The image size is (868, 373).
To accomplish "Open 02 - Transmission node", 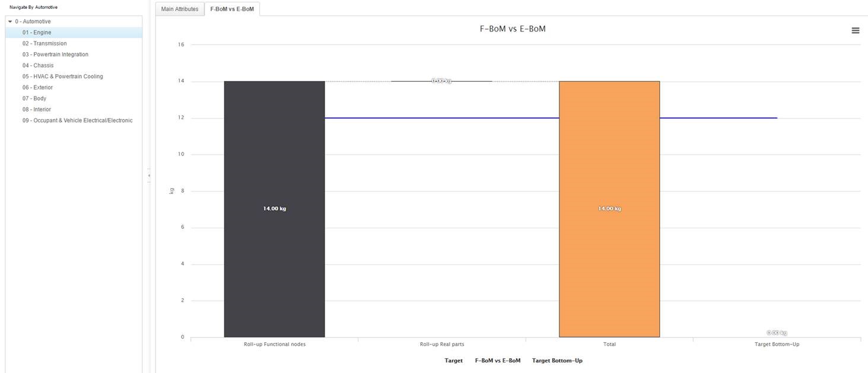I will (44, 43).
